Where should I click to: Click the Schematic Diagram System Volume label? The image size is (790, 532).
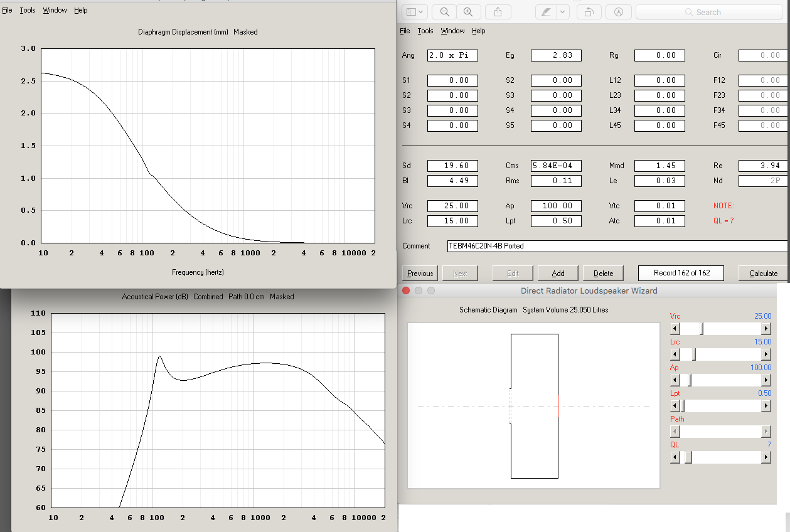(x=533, y=310)
